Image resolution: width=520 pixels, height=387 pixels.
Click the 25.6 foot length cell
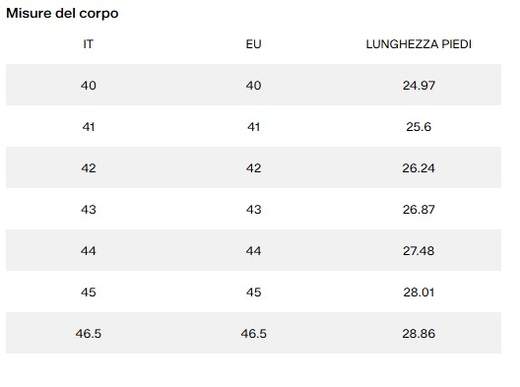point(419,127)
